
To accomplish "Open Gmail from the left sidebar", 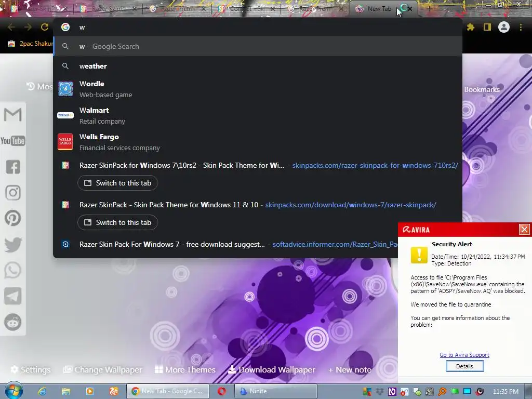I will click(x=13, y=114).
